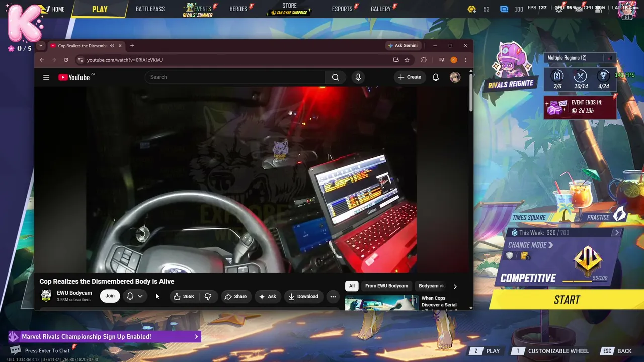Download the video
This screenshot has width=644, height=362.
303,297
